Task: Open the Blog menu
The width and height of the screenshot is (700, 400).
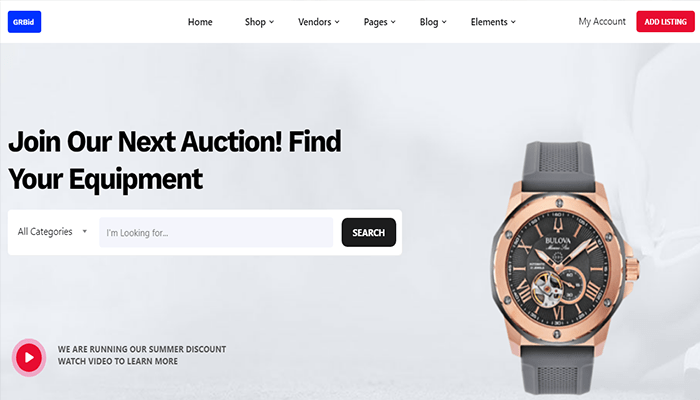Action: (433, 22)
